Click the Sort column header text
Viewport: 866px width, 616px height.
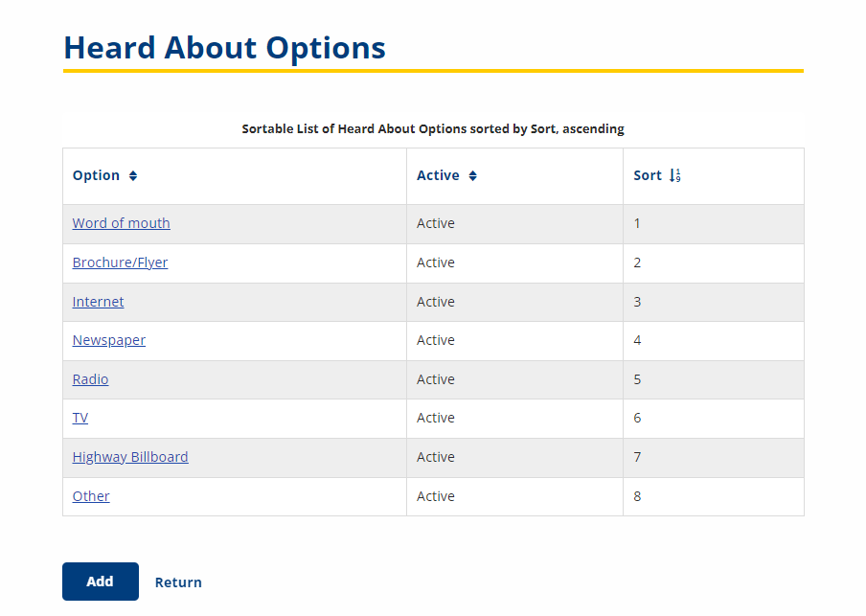[x=647, y=176]
